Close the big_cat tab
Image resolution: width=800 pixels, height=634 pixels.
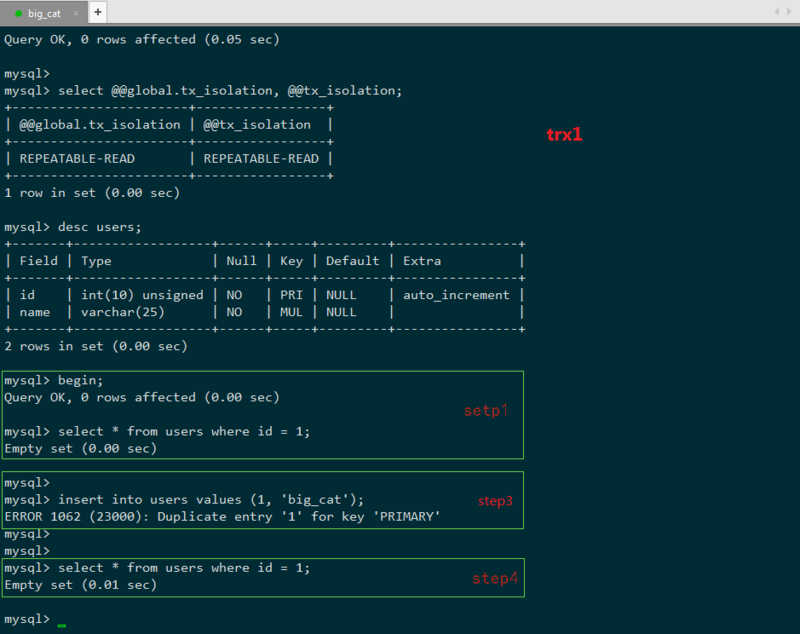pos(76,13)
